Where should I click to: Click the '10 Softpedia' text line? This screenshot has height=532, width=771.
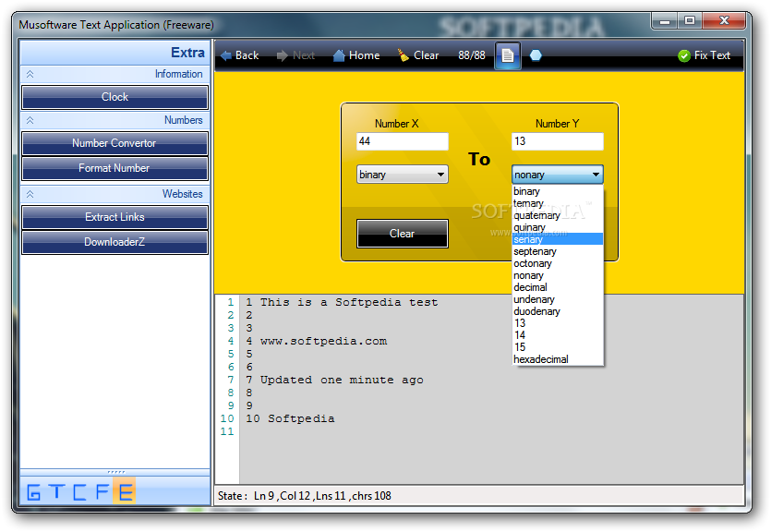coord(290,418)
